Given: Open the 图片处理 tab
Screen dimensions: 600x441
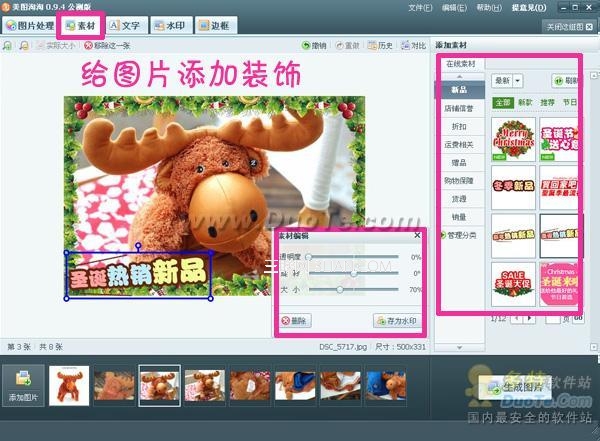Looking at the screenshot, I should point(30,26).
